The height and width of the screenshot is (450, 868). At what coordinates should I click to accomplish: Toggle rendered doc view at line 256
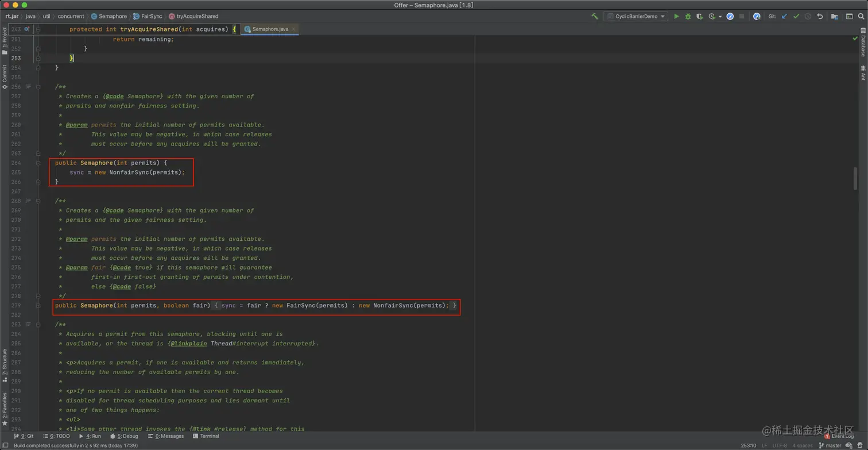(28, 87)
